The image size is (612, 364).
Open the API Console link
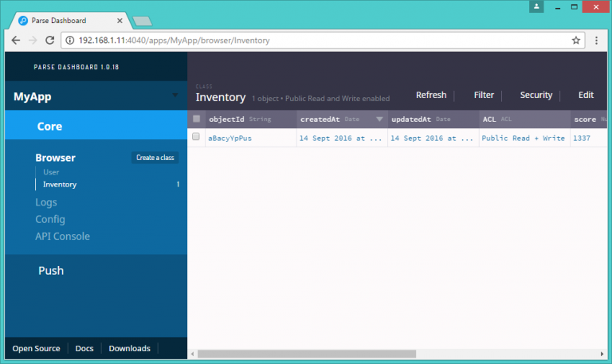coord(62,237)
